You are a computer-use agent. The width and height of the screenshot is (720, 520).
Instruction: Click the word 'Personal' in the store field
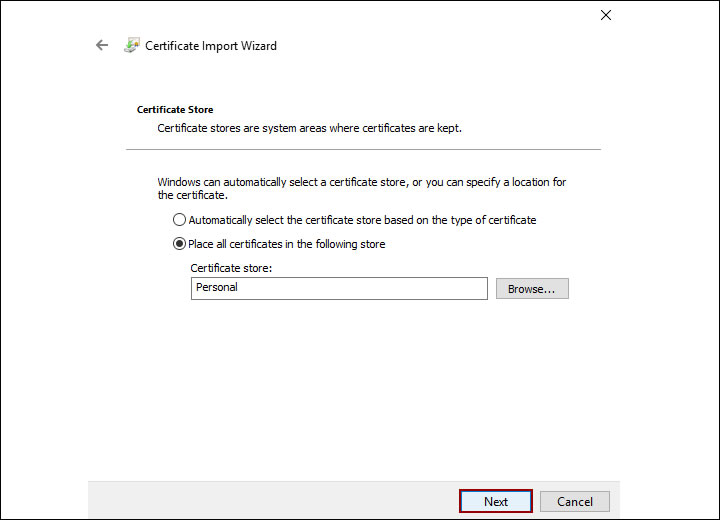217,288
